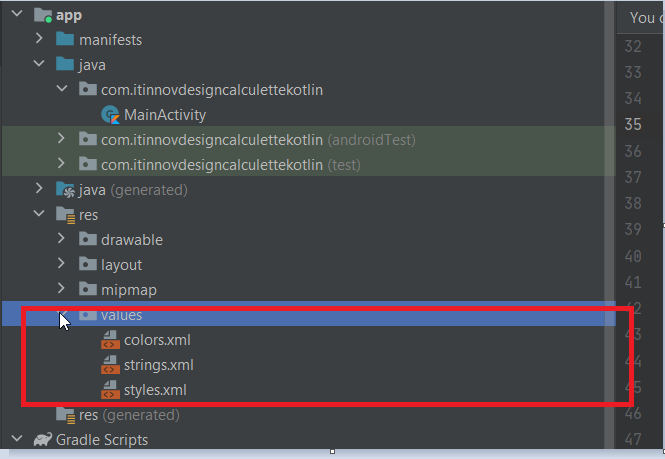Click the strings.xml file icon

click(110, 365)
